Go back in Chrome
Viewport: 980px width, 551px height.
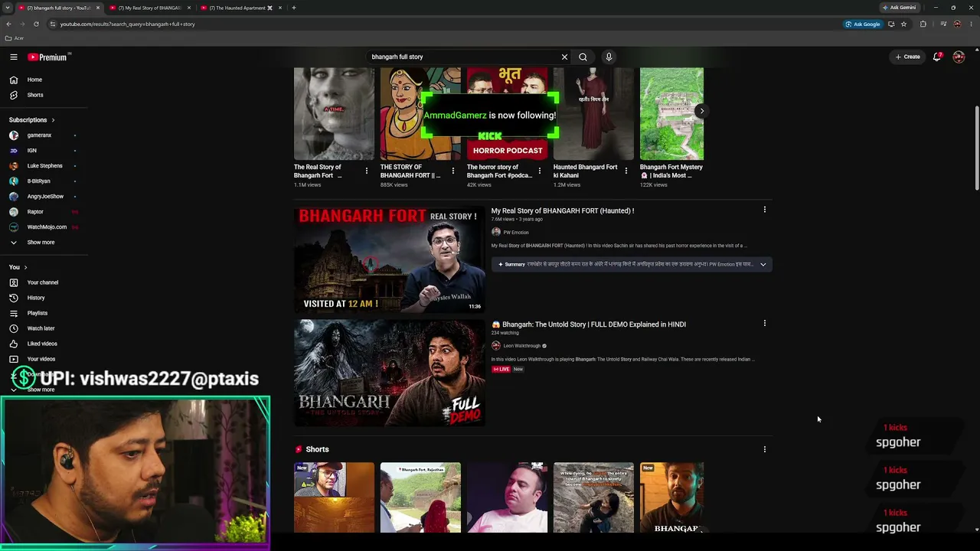tap(8, 24)
